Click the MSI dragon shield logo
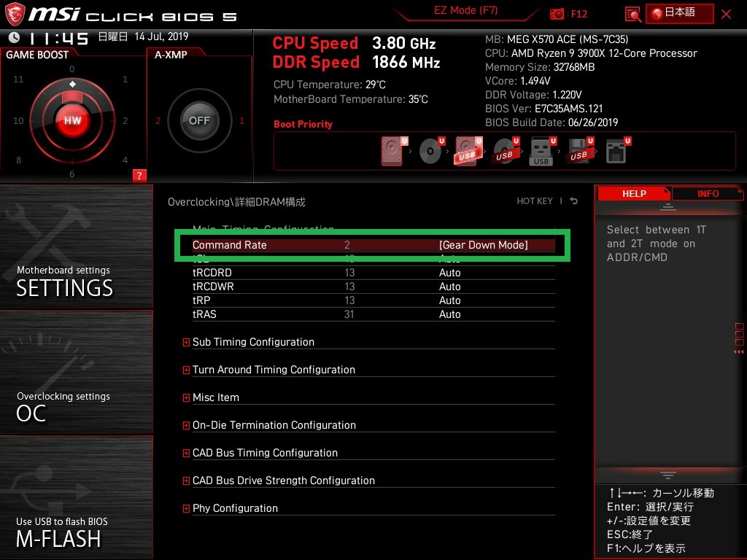The height and width of the screenshot is (560, 747). click(15, 14)
